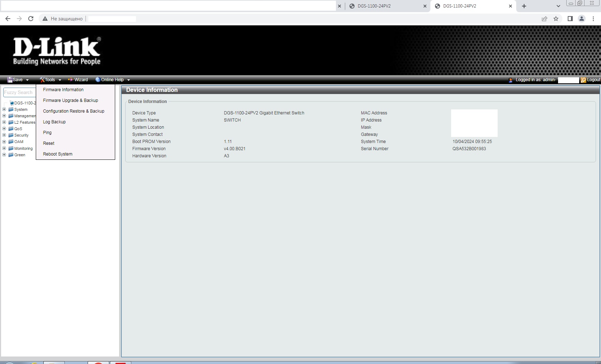Click the D-Link logo banner
The image size is (601, 364).
click(x=57, y=51)
